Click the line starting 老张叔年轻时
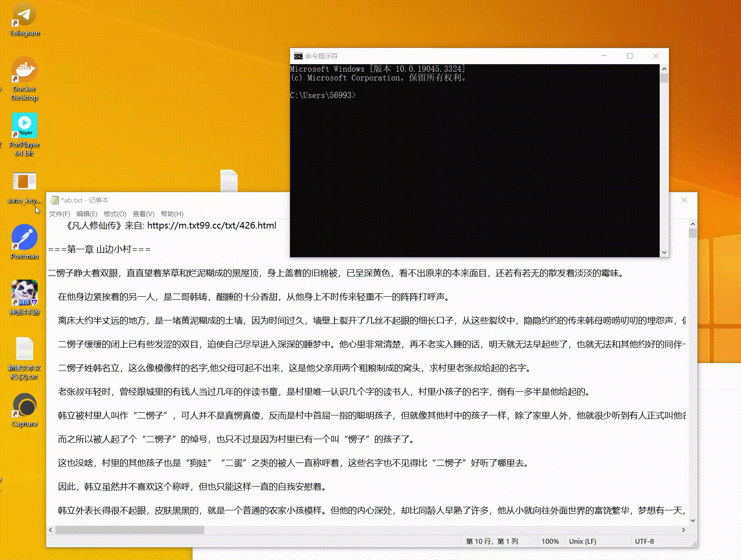The image size is (741, 560). click(325, 392)
